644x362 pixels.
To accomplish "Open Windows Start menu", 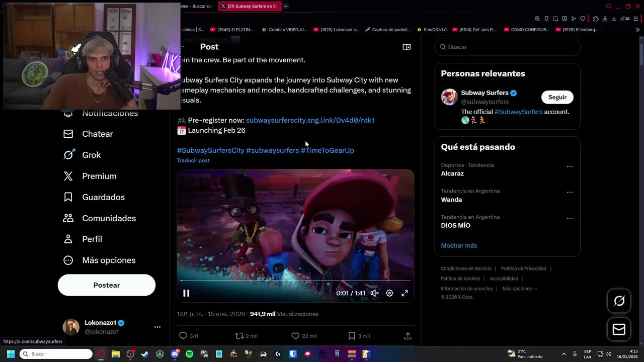I will 11,354.
